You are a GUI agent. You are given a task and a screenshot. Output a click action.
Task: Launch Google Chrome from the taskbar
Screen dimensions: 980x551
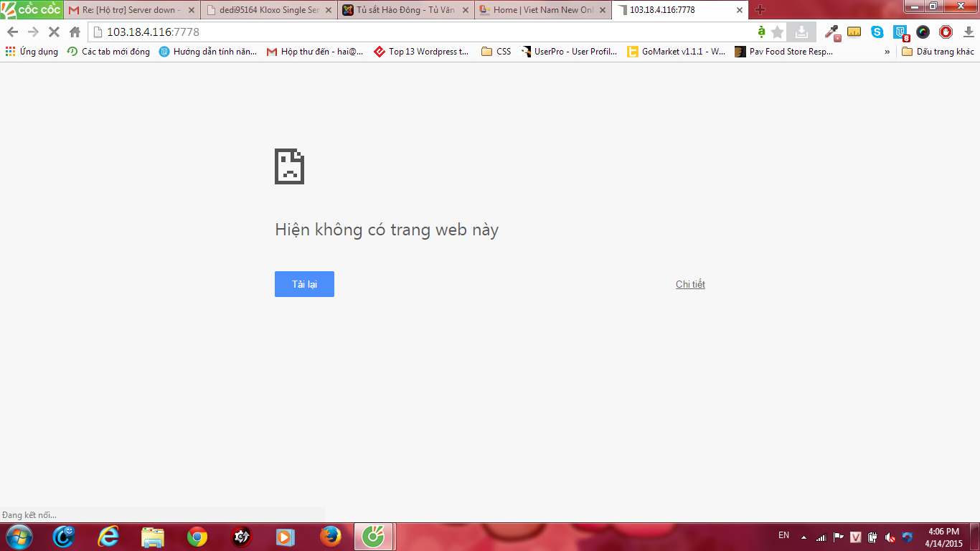click(x=197, y=537)
